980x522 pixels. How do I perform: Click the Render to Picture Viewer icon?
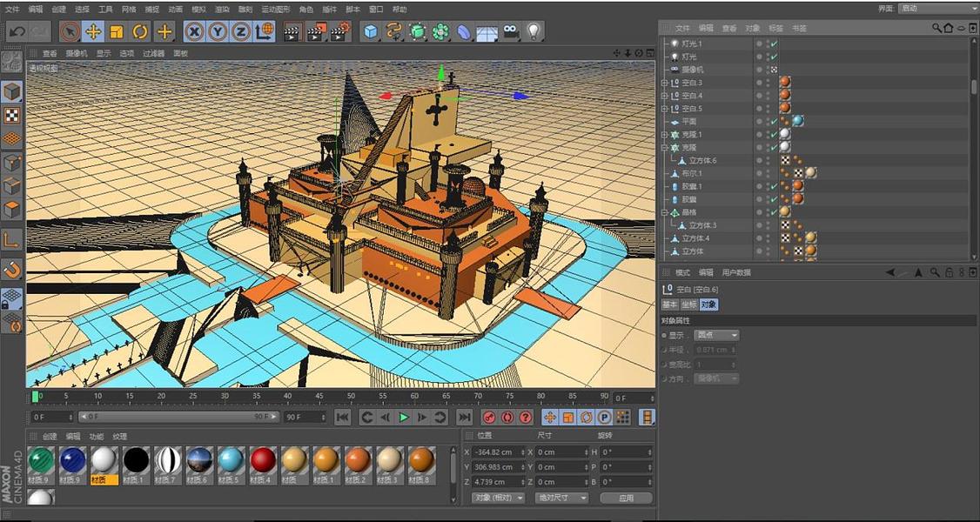point(317,32)
